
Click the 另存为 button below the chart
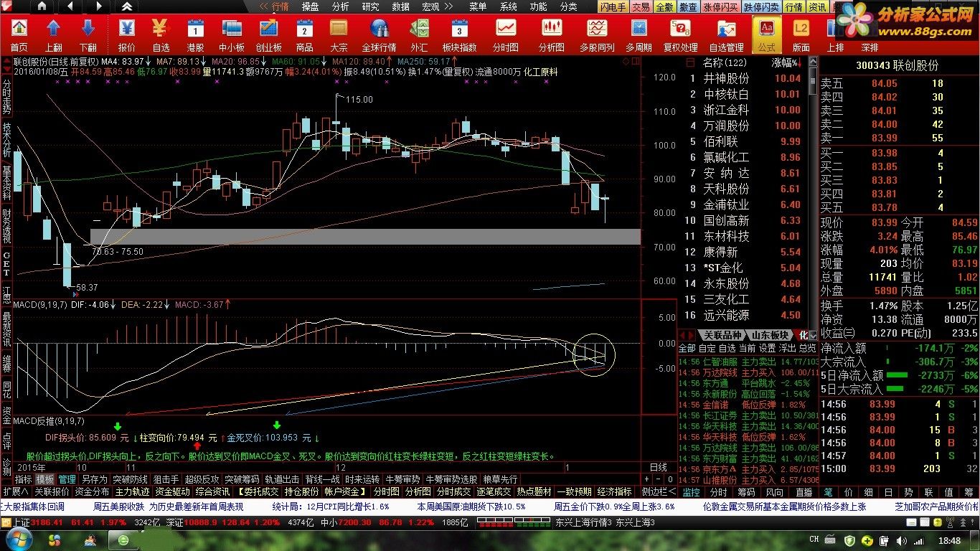pos(94,479)
